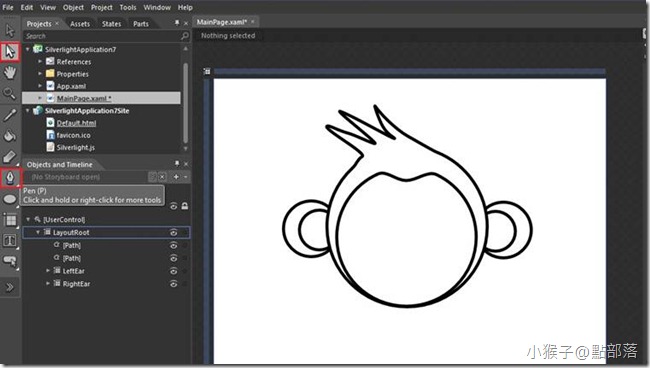Close the Projects panel group

pyautogui.click(x=186, y=24)
